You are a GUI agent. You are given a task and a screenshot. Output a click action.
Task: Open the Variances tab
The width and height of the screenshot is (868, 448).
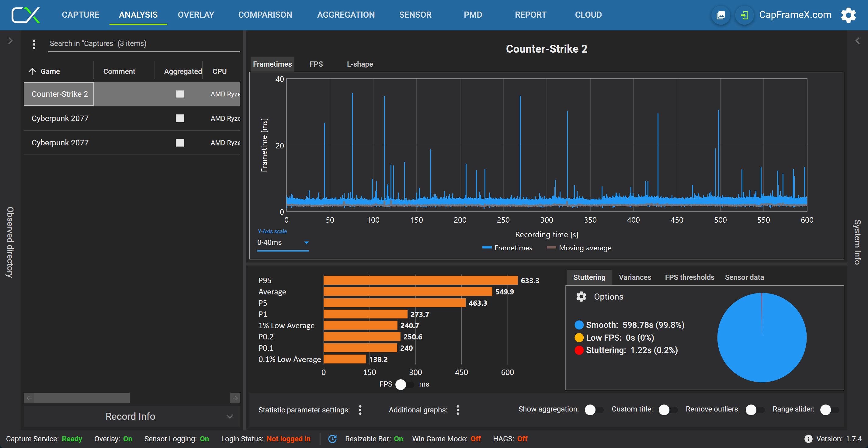click(x=635, y=277)
